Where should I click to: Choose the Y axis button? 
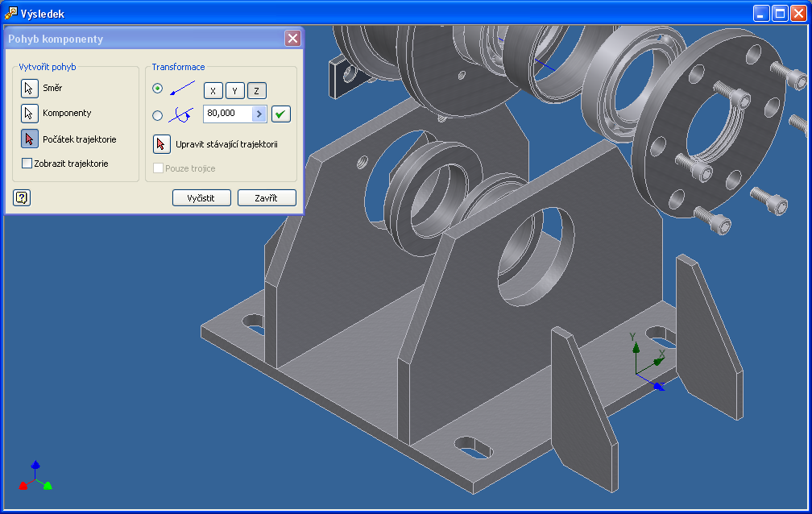pos(234,91)
